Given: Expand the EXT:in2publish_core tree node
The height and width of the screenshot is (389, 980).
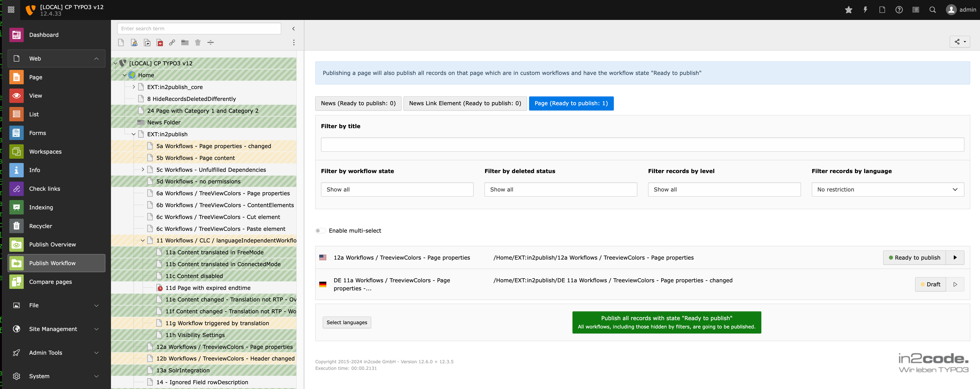Looking at the screenshot, I should pyautogui.click(x=133, y=87).
